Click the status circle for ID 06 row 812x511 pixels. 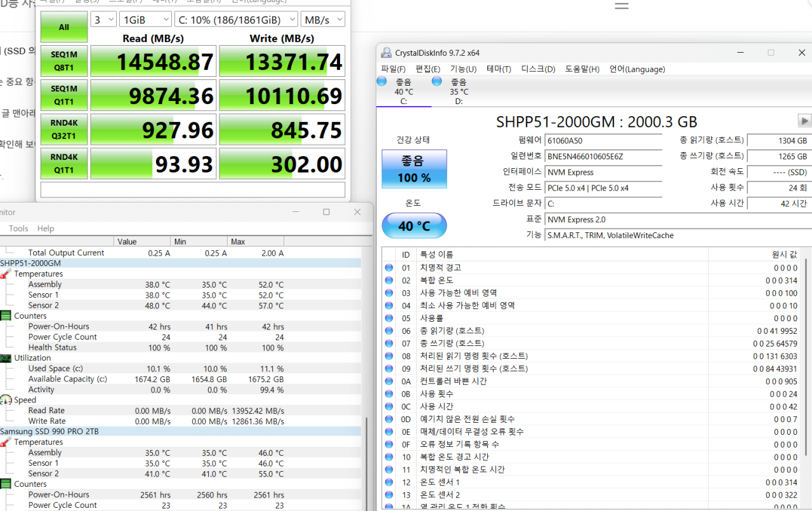[x=389, y=331]
